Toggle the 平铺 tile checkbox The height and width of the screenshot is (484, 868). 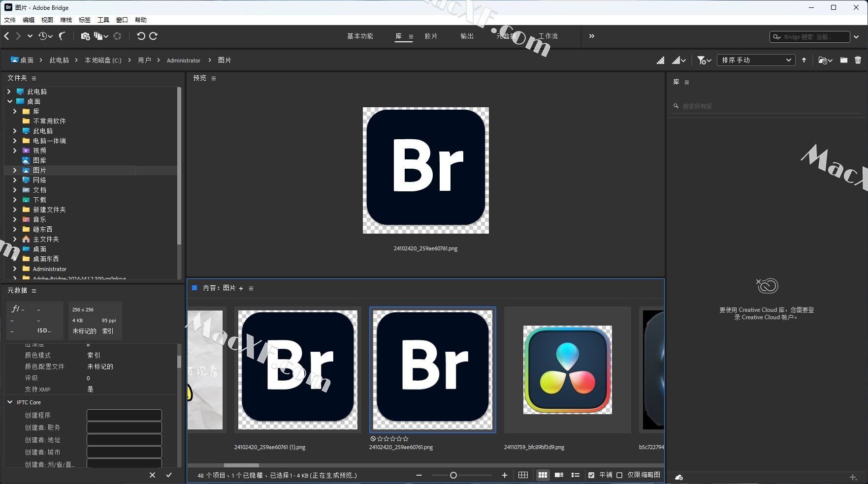(x=591, y=475)
